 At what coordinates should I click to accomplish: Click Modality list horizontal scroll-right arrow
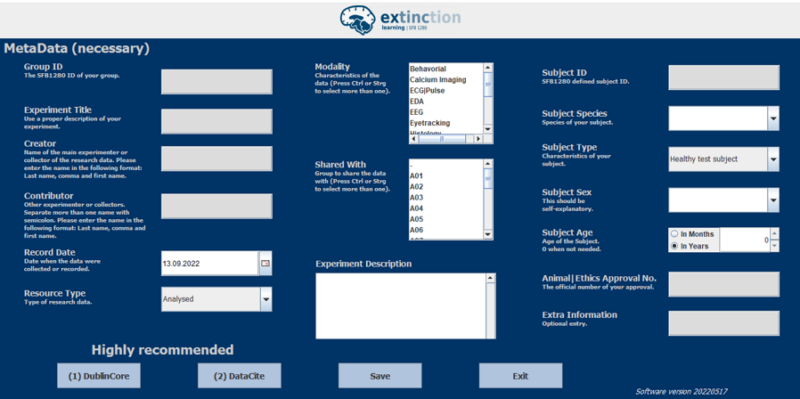[x=478, y=138]
